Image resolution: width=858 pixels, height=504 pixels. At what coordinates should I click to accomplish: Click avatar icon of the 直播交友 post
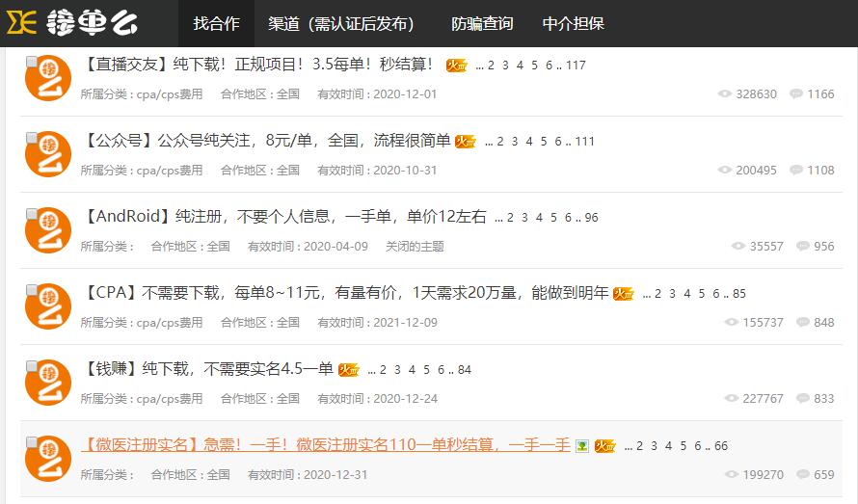(x=49, y=79)
